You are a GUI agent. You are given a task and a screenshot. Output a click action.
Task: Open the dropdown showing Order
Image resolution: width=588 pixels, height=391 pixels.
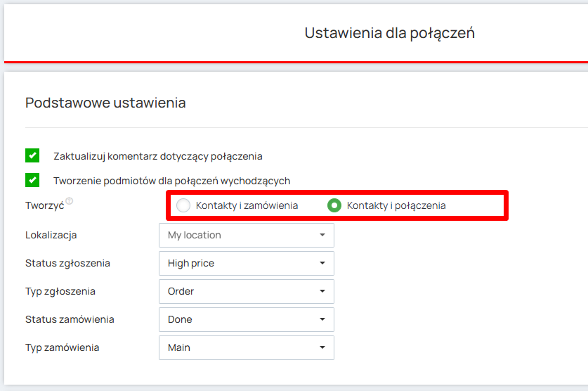(247, 291)
